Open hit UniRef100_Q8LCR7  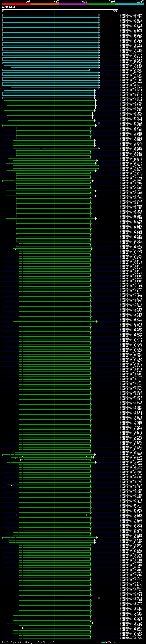(131, 17)
